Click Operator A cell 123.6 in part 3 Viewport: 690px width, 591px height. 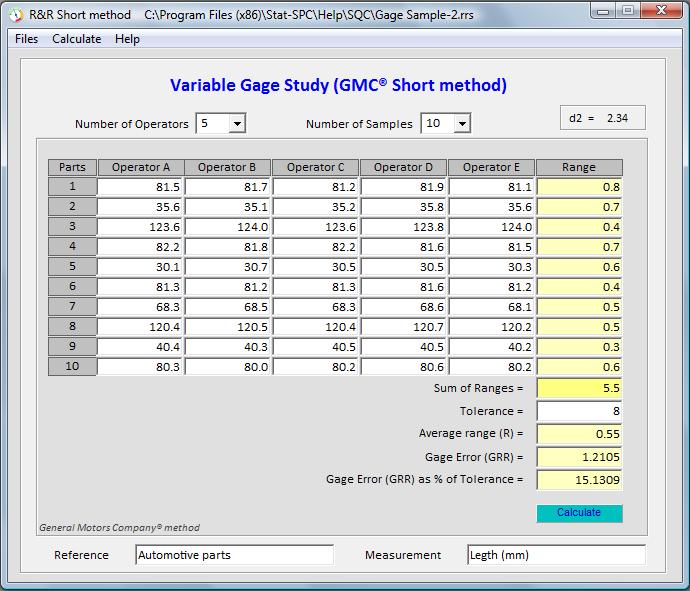pyautogui.click(x=140, y=227)
